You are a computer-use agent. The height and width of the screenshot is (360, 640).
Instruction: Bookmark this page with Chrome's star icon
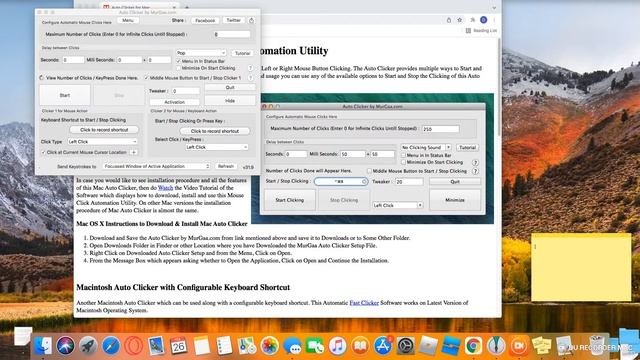coord(460,20)
